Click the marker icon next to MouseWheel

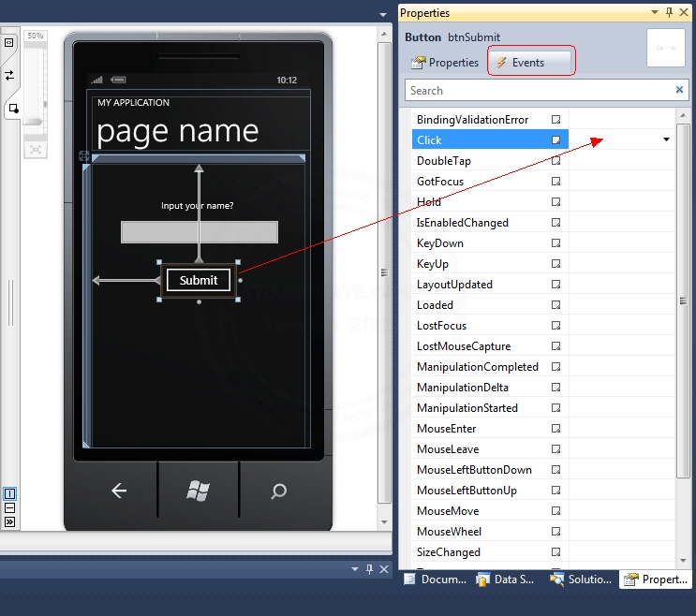pyautogui.click(x=555, y=532)
